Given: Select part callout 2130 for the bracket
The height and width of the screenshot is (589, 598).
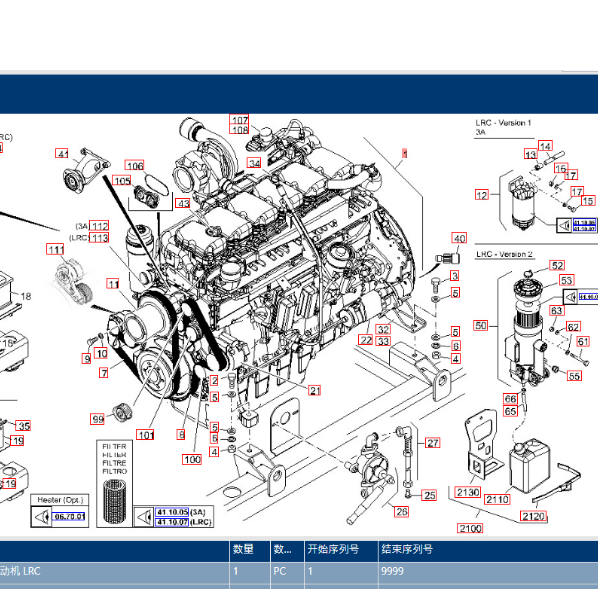Looking at the screenshot, I should (x=468, y=492).
